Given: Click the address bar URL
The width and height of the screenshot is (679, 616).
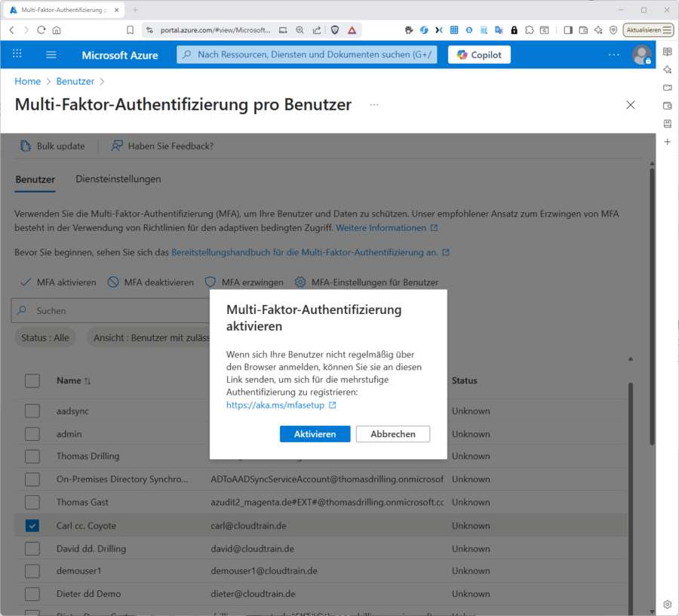Looking at the screenshot, I should click(x=215, y=30).
